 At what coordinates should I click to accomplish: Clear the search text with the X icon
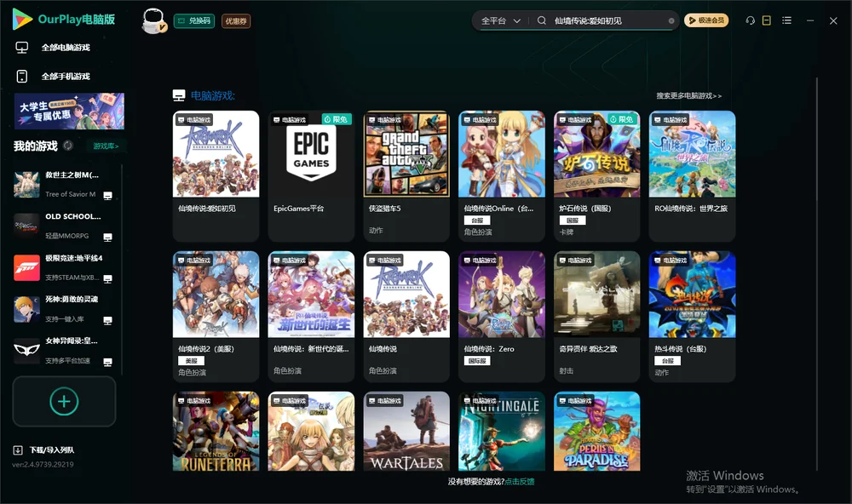pos(671,20)
